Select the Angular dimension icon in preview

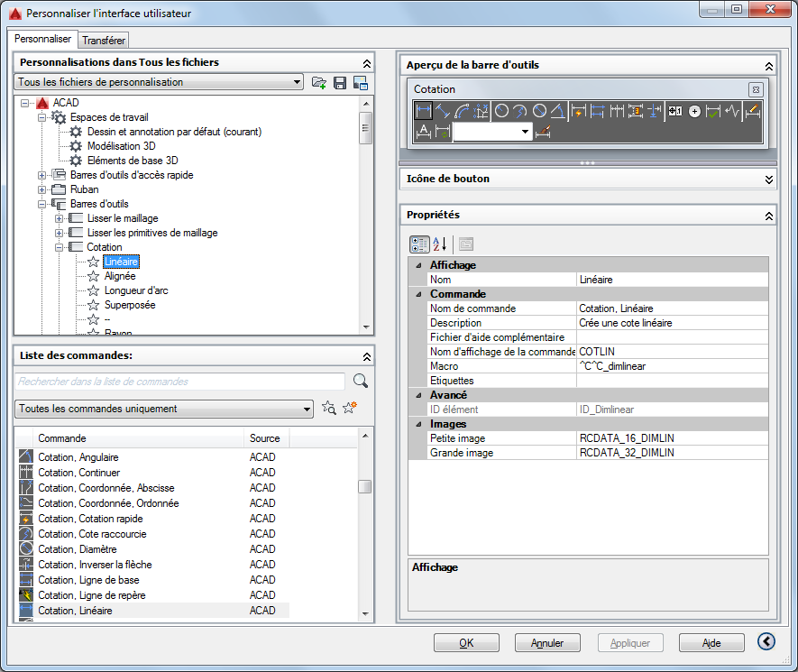coord(558,110)
